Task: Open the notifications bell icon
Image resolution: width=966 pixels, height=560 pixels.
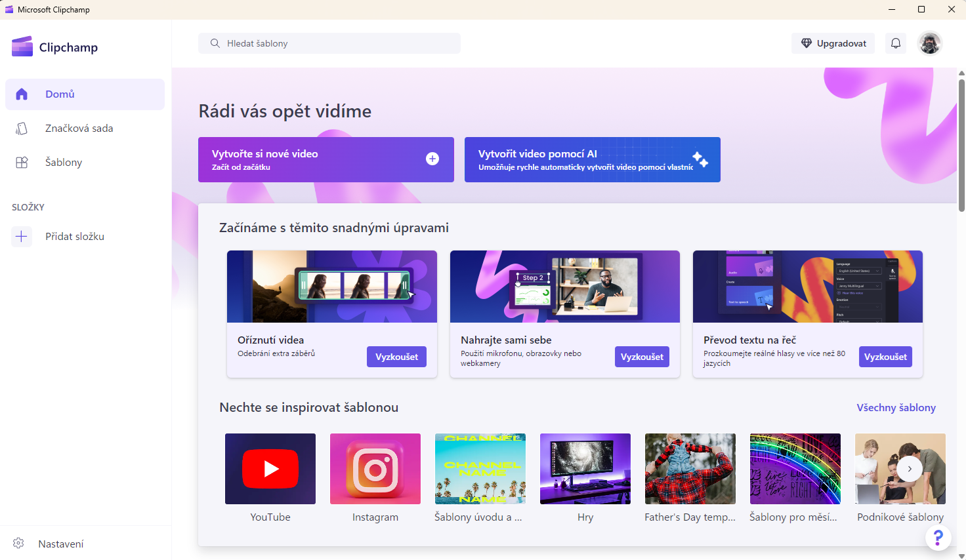Action: coord(896,43)
